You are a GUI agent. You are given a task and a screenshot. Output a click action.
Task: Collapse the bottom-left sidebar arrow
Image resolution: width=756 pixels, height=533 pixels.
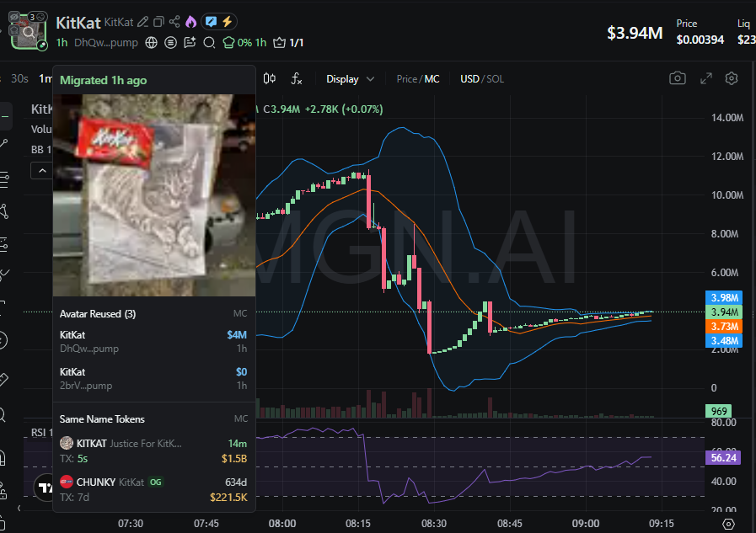pos(19,509)
